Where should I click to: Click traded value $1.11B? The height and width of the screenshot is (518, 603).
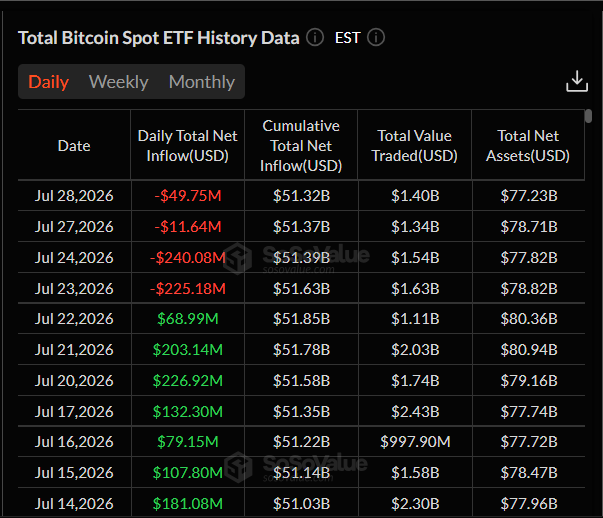point(415,319)
